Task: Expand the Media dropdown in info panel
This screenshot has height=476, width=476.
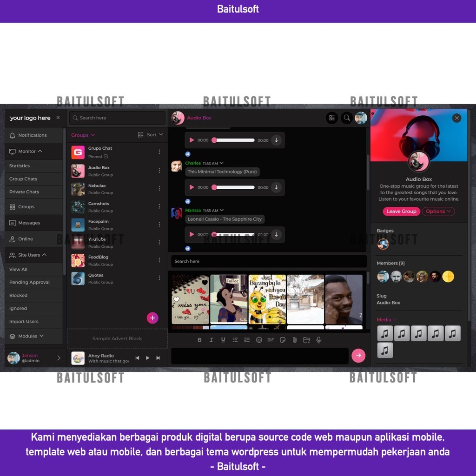Action: coord(386,320)
